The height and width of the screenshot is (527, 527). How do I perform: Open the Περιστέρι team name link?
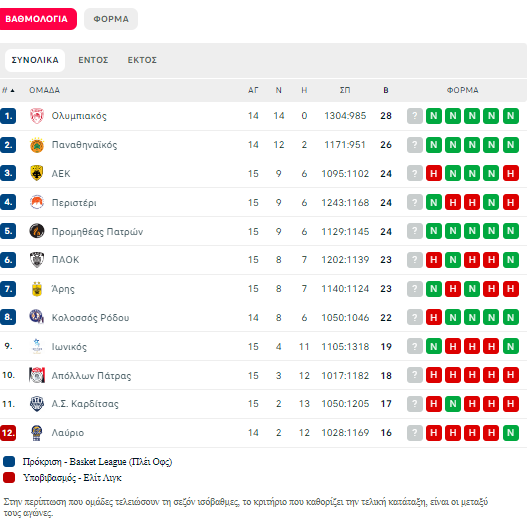(74, 203)
